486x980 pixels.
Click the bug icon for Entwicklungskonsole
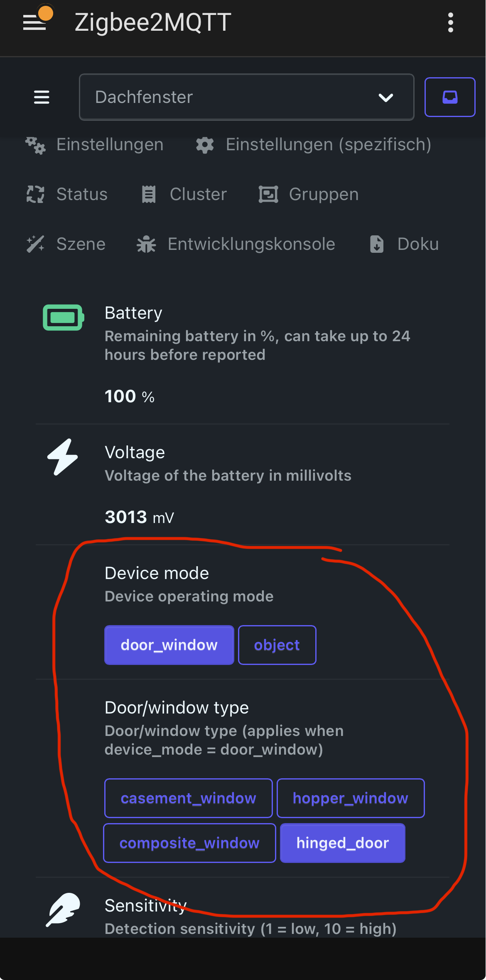146,244
